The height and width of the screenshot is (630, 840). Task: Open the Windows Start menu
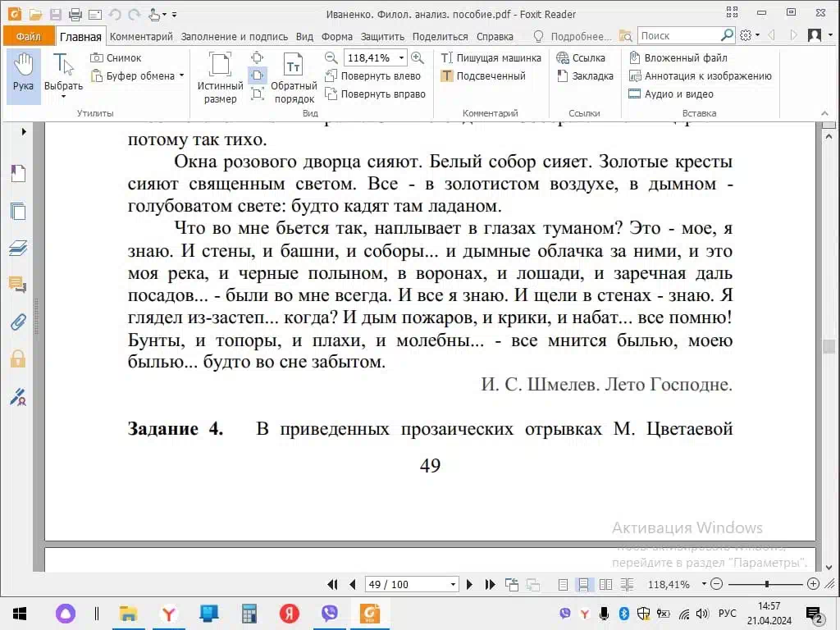[20, 614]
